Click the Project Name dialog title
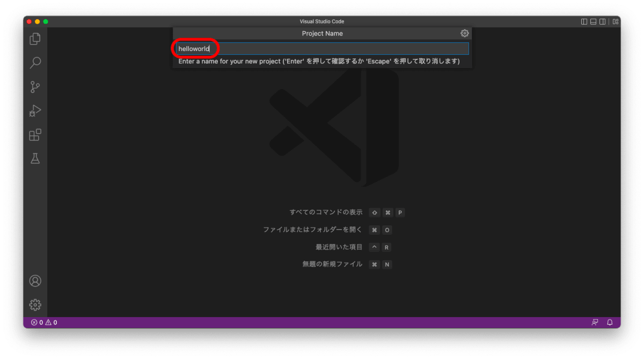The height and width of the screenshot is (359, 644). [x=322, y=33]
